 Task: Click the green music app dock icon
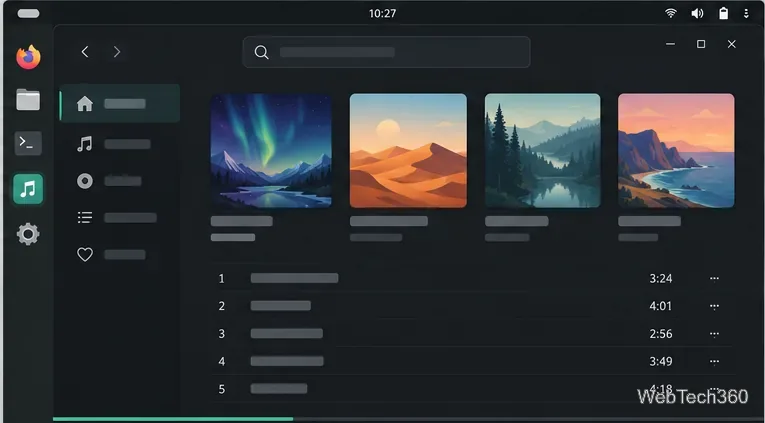click(x=28, y=189)
